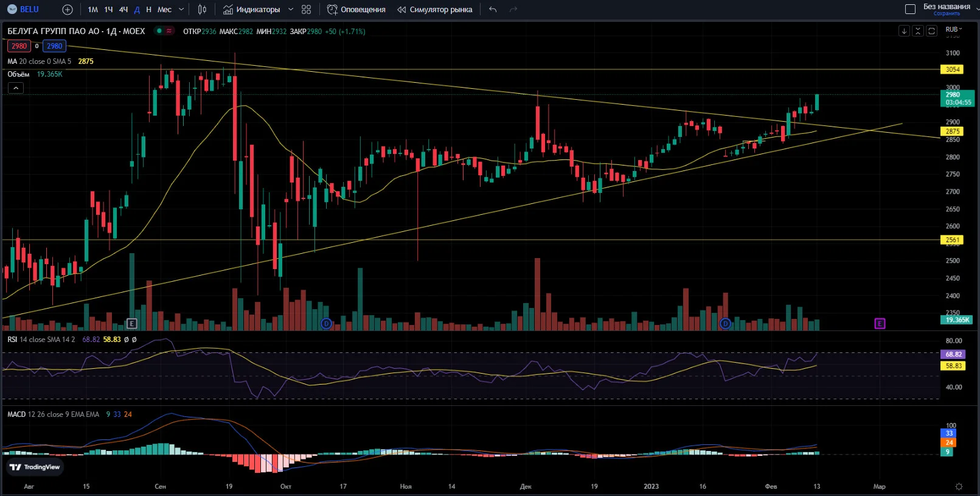Click the down-arrow pane button

click(x=905, y=30)
